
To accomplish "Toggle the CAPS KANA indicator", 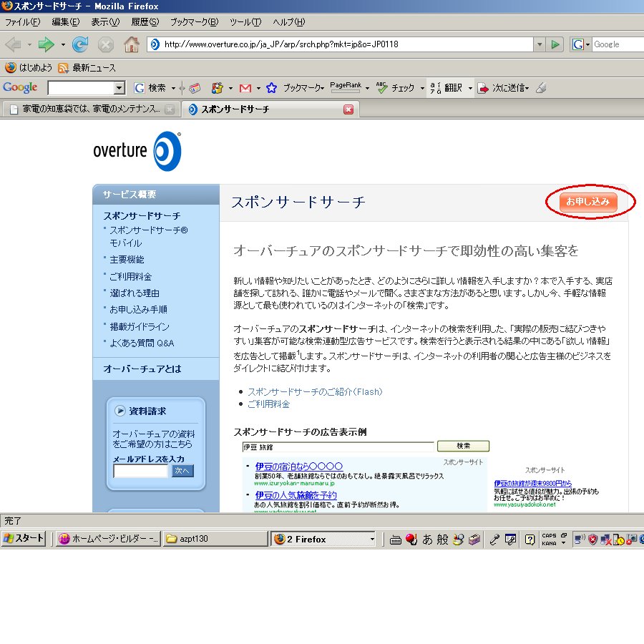I will (549, 540).
